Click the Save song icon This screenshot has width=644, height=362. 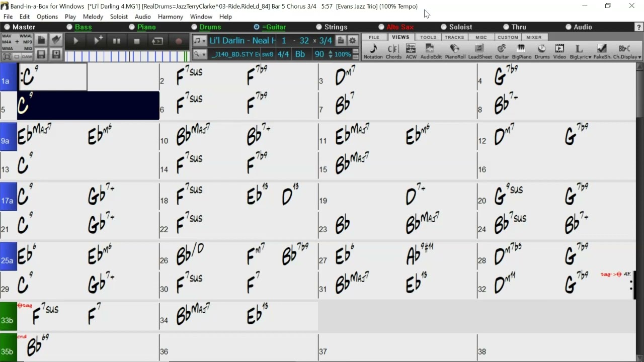(x=41, y=54)
